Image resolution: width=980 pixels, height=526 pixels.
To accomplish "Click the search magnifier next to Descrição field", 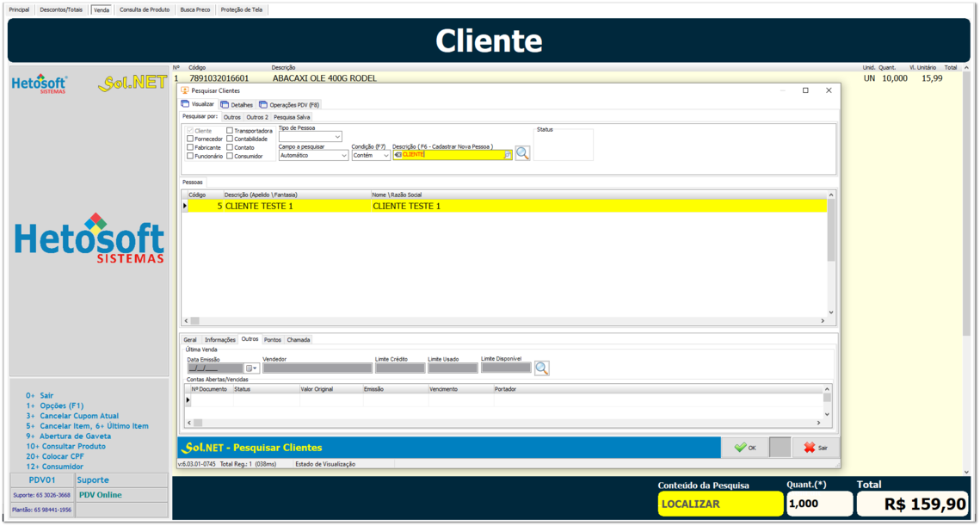I will pyautogui.click(x=522, y=153).
